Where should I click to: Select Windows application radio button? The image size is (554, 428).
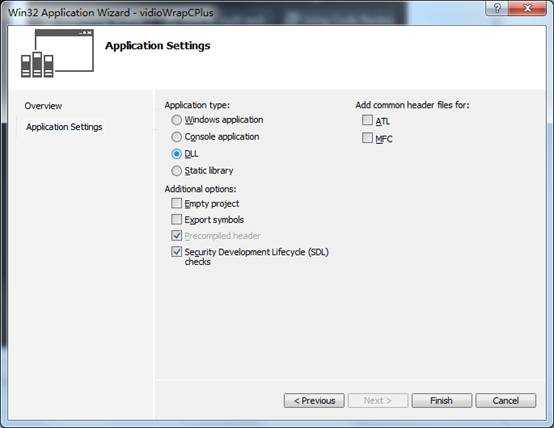tap(176, 120)
